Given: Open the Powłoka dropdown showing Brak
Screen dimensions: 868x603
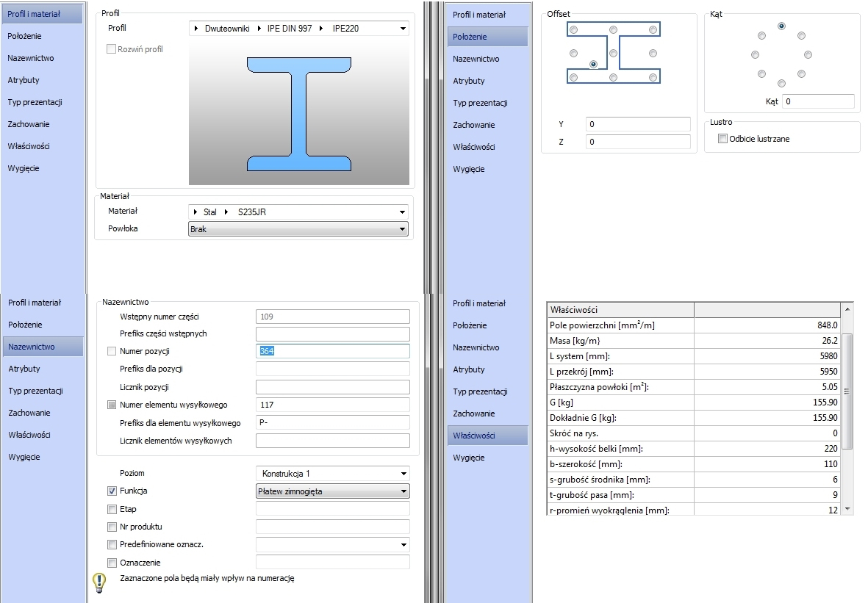Looking at the screenshot, I should (x=298, y=229).
